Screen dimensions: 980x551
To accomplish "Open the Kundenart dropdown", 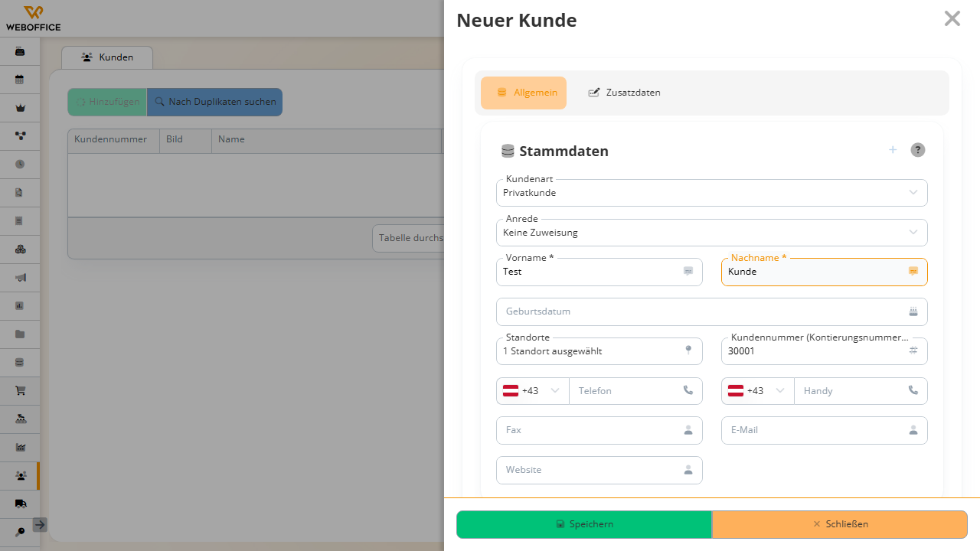I will click(x=712, y=193).
